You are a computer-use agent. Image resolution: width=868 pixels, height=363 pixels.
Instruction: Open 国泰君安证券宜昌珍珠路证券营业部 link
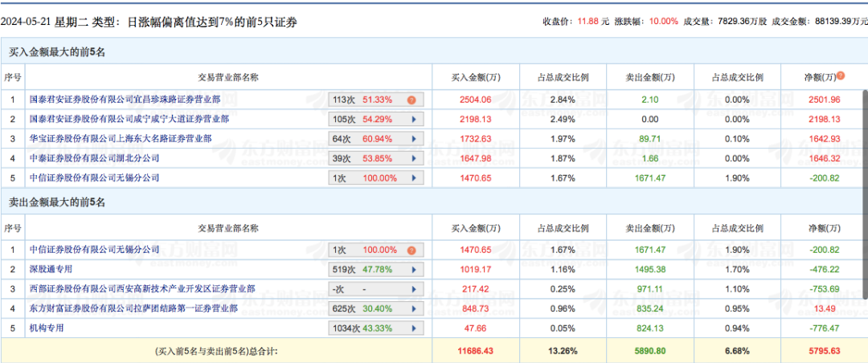pyautogui.click(x=125, y=100)
